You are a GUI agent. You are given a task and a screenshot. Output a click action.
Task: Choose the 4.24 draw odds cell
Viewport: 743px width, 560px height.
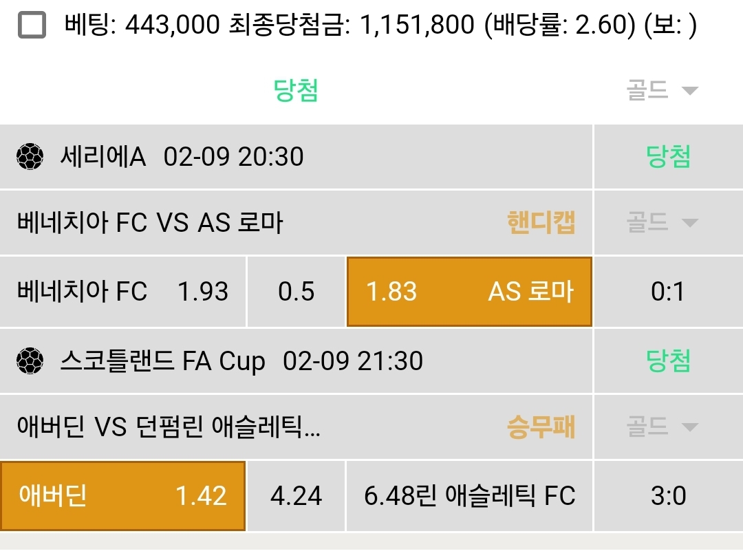pos(296,496)
